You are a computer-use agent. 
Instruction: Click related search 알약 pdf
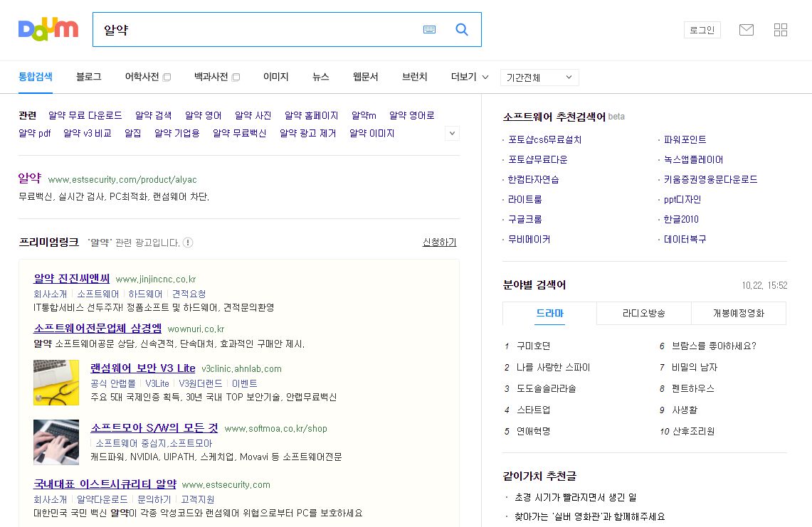35,134
